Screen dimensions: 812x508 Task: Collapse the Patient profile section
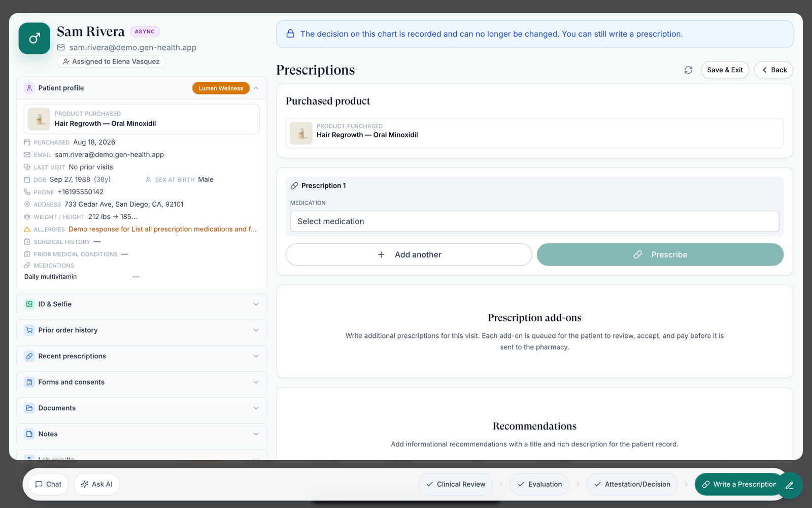[256, 88]
